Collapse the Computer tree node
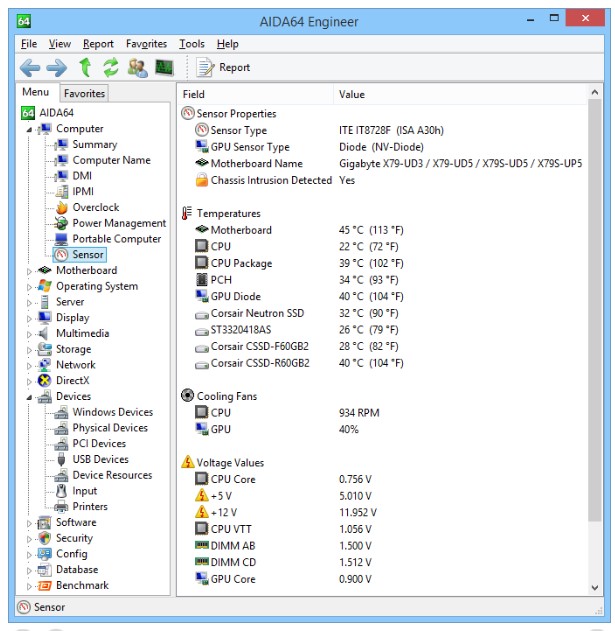615x631 pixels. (29, 130)
